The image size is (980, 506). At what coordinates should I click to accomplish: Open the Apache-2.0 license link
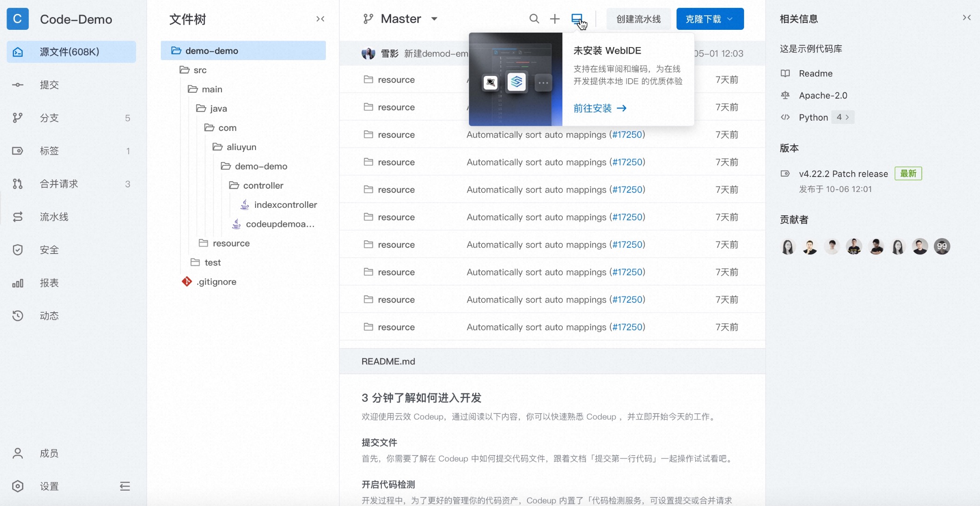823,96
